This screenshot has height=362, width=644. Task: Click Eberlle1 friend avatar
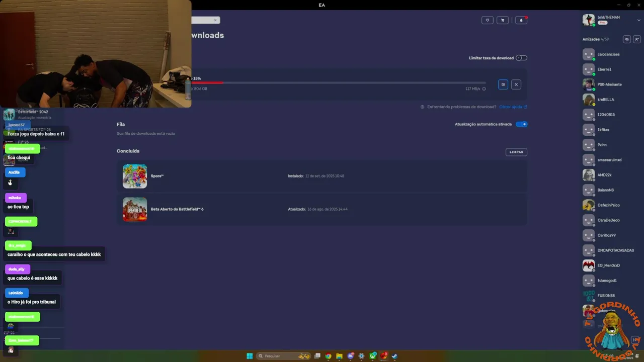589,69
